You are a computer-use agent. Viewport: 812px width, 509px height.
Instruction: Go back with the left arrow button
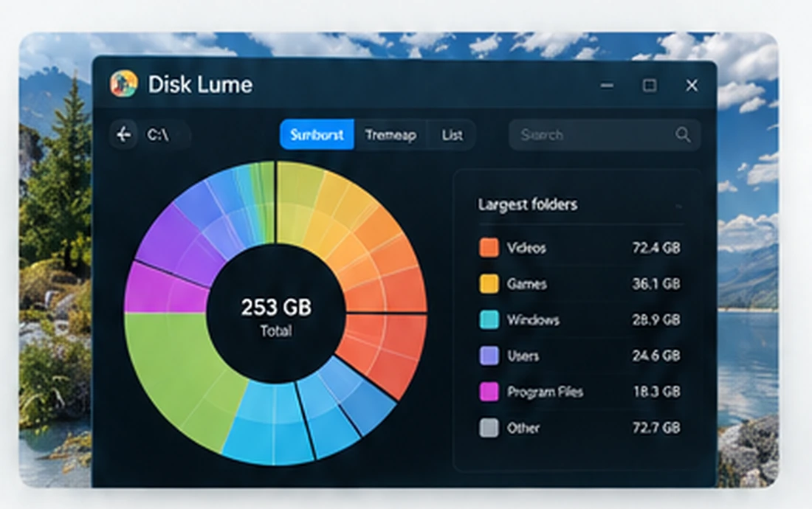[x=124, y=135]
